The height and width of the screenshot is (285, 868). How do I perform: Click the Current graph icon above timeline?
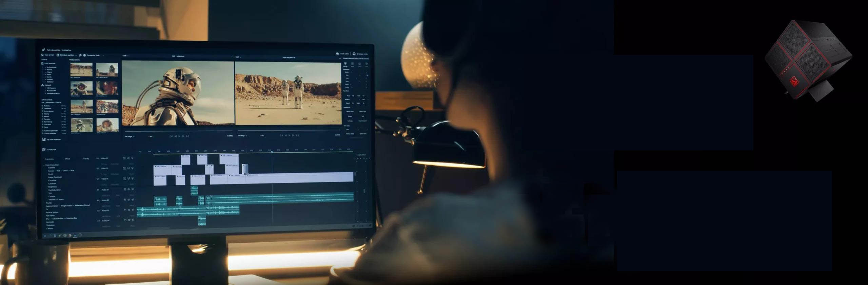[x=44, y=150]
